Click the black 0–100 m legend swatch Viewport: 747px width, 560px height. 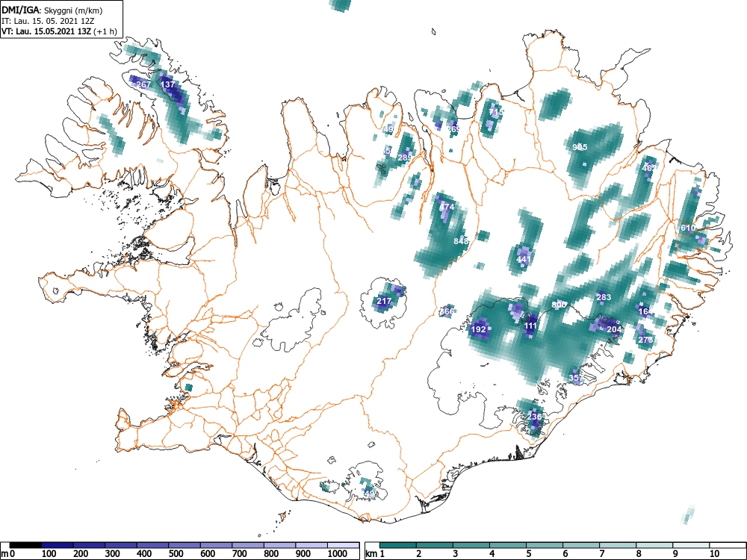point(25,545)
